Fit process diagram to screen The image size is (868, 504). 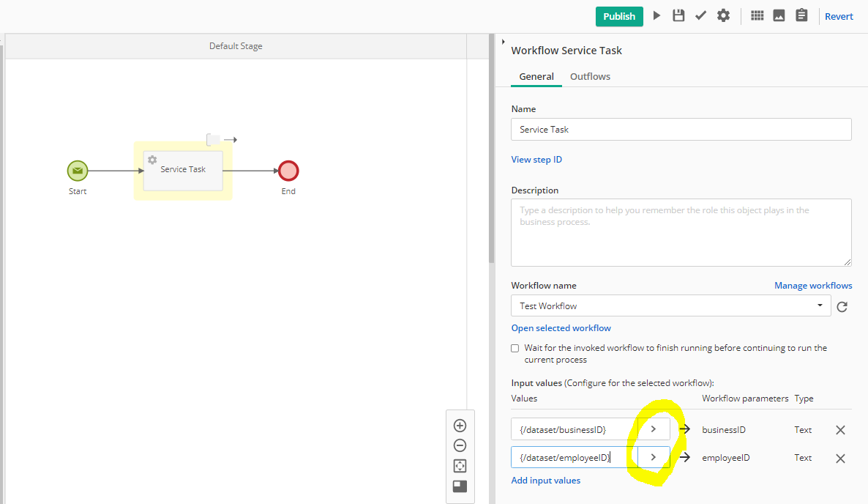[460, 466]
